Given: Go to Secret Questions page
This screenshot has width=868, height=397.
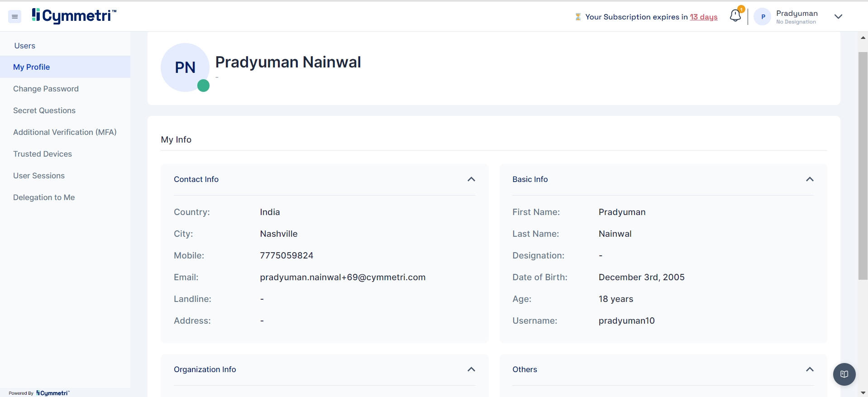Looking at the screenshot, I should point(44,110).
